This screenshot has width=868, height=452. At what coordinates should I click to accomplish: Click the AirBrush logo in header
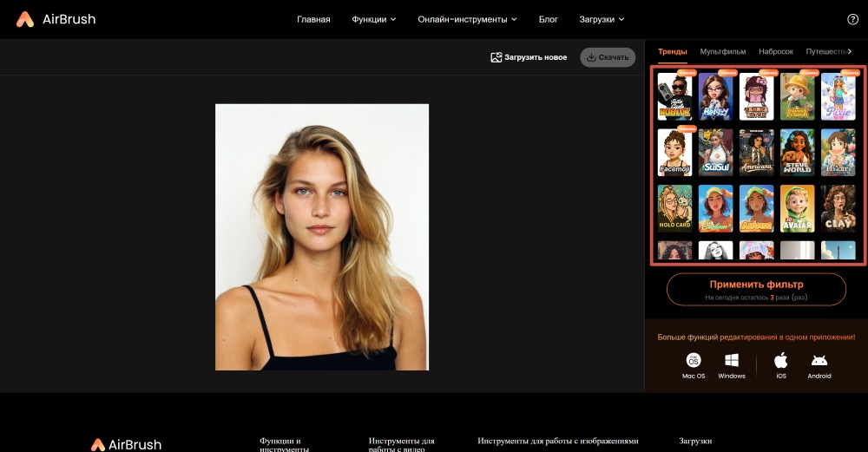tap(56, 19)
